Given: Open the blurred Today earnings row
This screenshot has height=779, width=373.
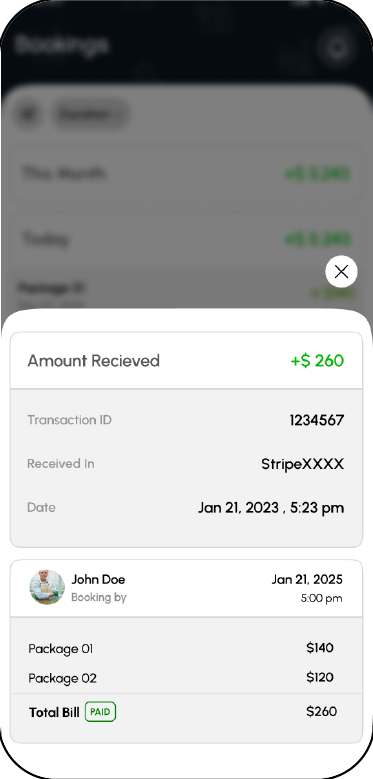Looking at the screenshot, I should [x=186, y=239].
